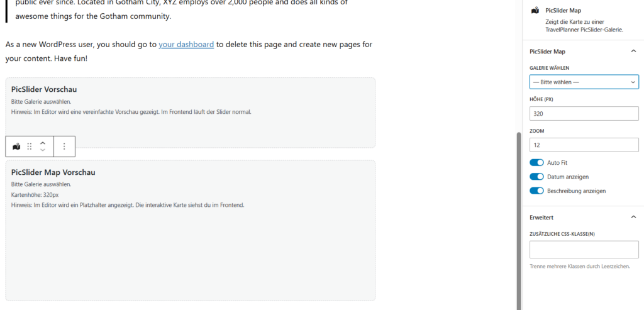
Task: Open the Galerie wählen dropdown
Action: click(x=584, y=82)
